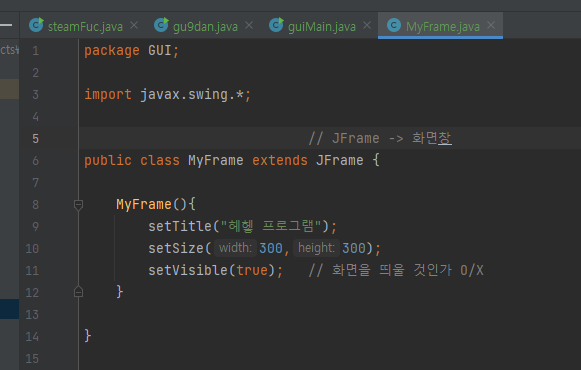Click 'javax.swing.*' in the import line
Image resolution: width=581 pixels, height=370 pixels.
(x=192, y=94)
